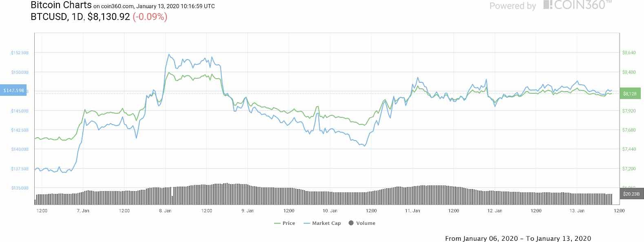Click the $152.50B market cap axis label
644x242 pixels.
pos(20,53)
